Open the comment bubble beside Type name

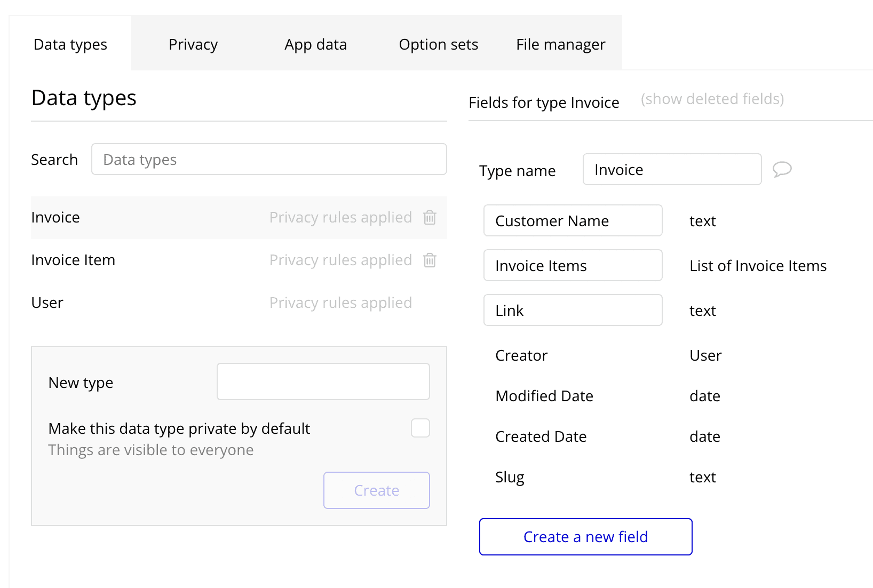point(782,169)
